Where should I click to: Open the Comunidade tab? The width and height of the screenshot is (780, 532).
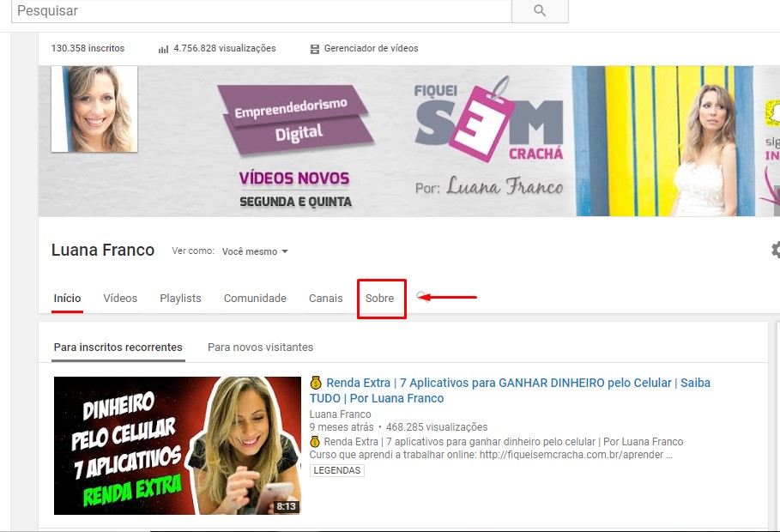(x=255, y=298)
